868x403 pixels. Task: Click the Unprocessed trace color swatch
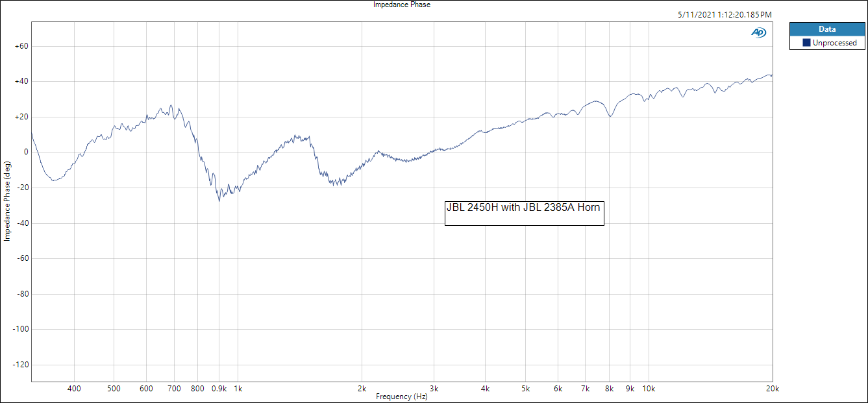pos(806,43)
